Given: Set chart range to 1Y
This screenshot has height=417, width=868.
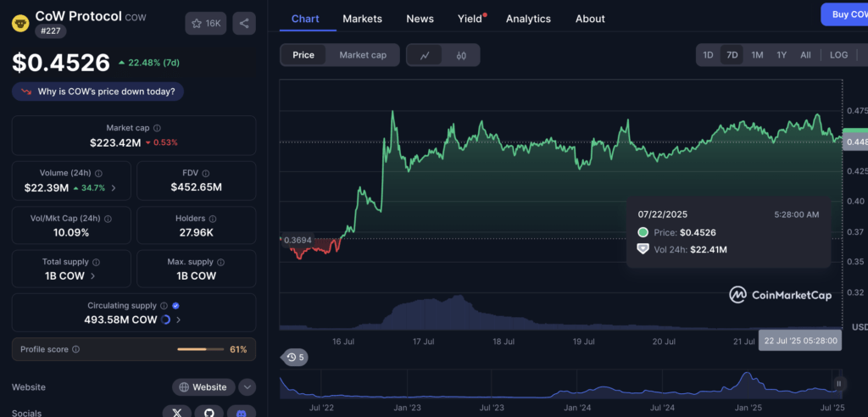Looking at the screenshot, I should tap(782, 55).
